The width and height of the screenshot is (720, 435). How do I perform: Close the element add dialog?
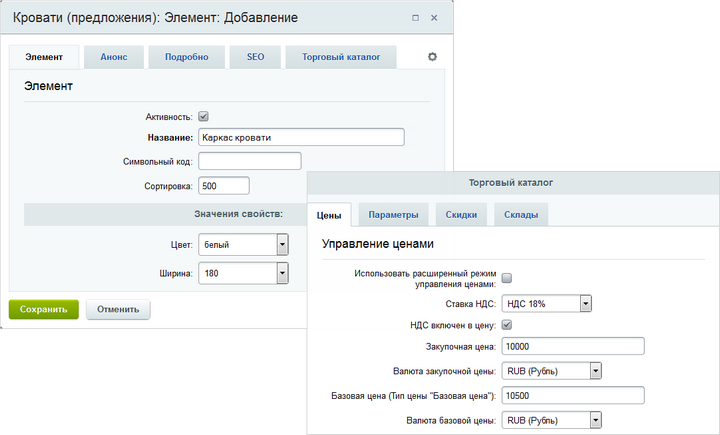click(x=433, y=19)
